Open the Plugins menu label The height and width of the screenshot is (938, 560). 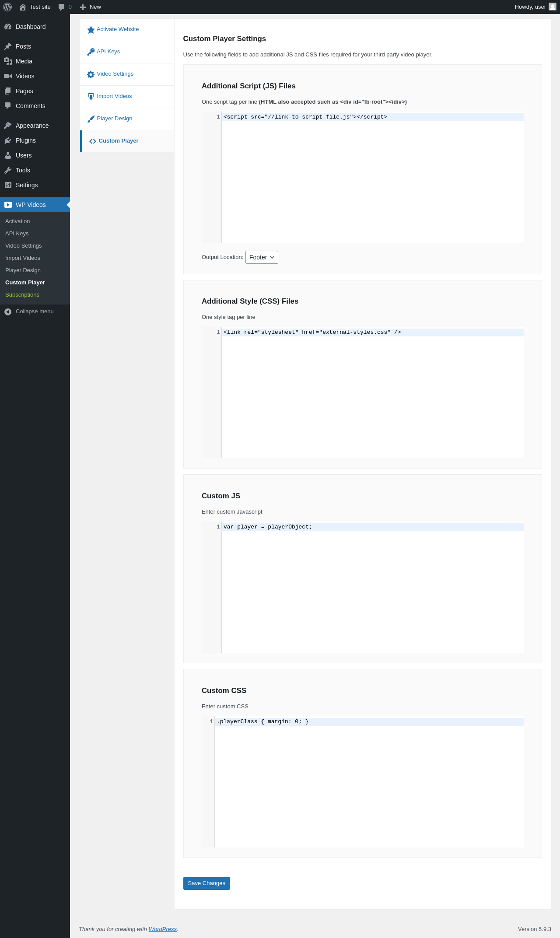click(26, 140)
